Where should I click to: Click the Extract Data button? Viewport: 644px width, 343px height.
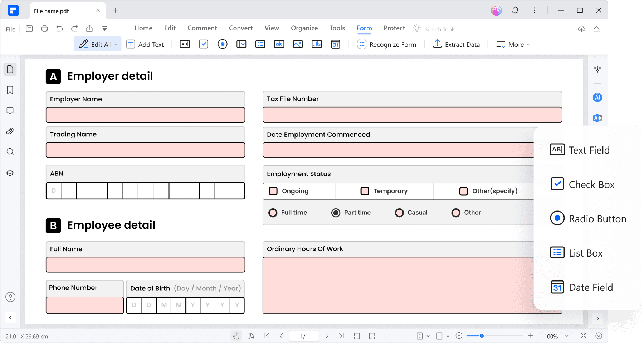[457, 44]
